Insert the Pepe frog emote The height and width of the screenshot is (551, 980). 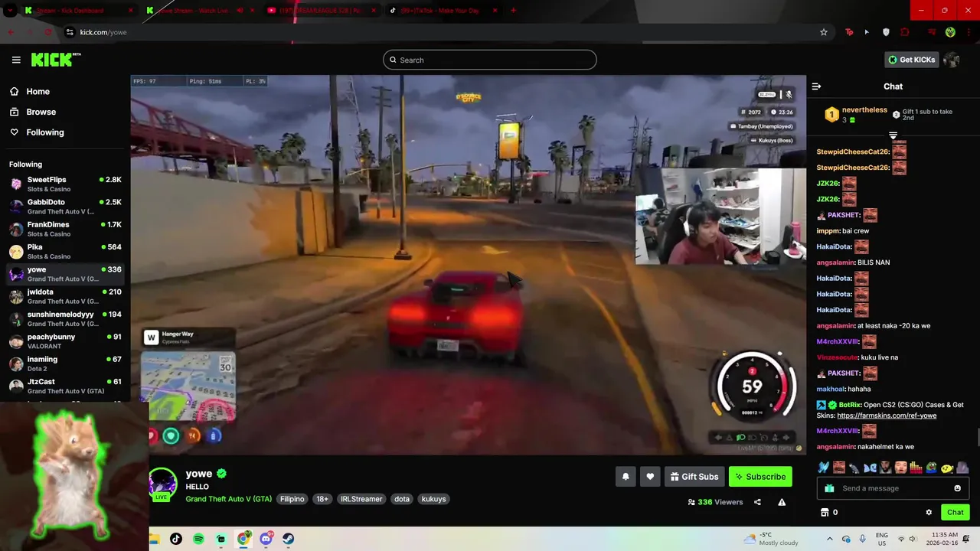coord(932,467)
